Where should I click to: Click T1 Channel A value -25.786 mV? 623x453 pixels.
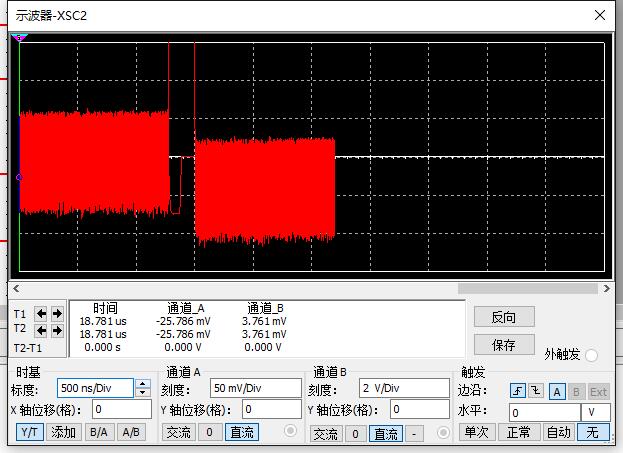183,321
